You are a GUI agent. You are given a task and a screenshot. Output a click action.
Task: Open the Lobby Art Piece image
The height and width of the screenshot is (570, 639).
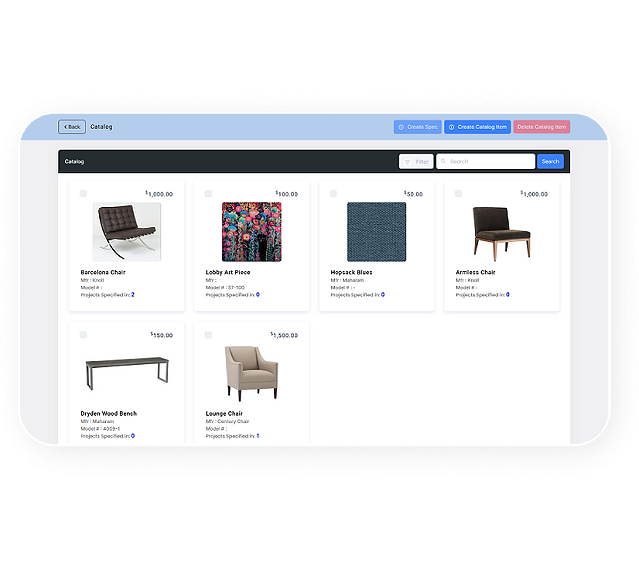click(x=251, y=232)
